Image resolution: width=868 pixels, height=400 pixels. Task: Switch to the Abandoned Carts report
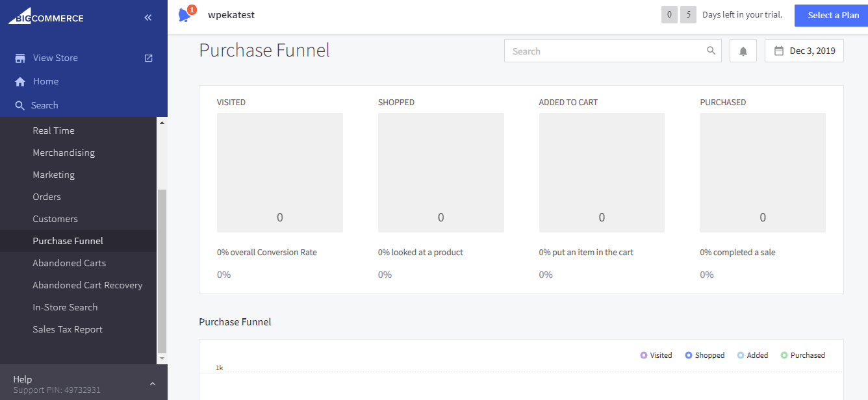click(70, 262)
